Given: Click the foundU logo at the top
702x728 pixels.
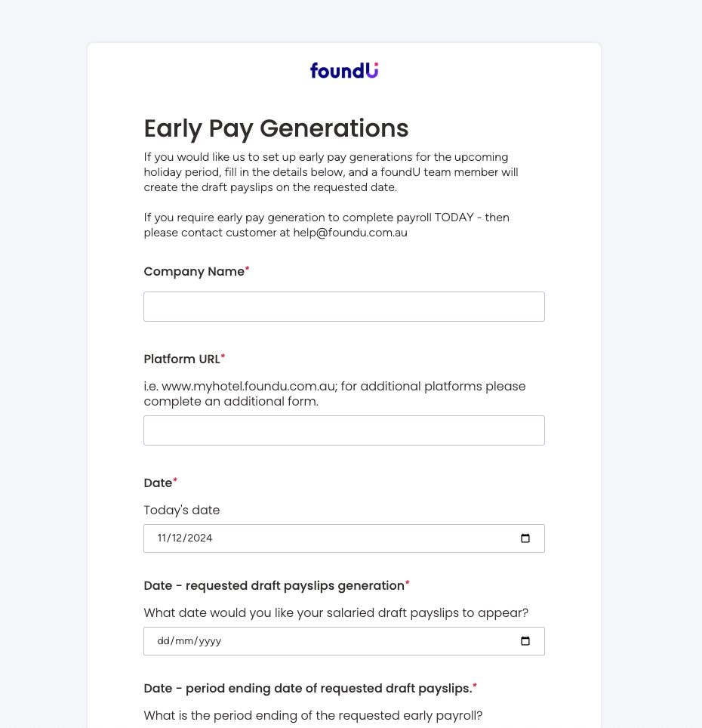Looking at the screenshot, I should (343, 70).
